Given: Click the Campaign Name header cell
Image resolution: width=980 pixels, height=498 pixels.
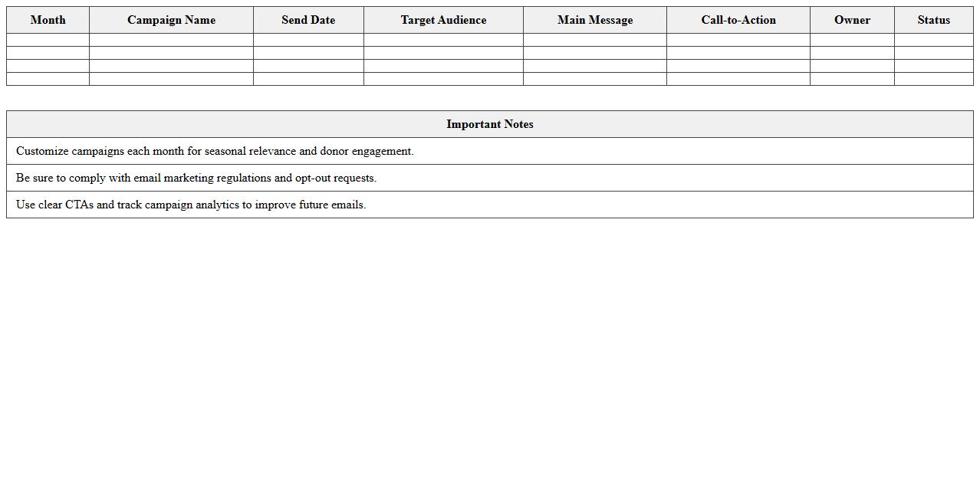Looking at the screenshot, I should tap(171, 20).
